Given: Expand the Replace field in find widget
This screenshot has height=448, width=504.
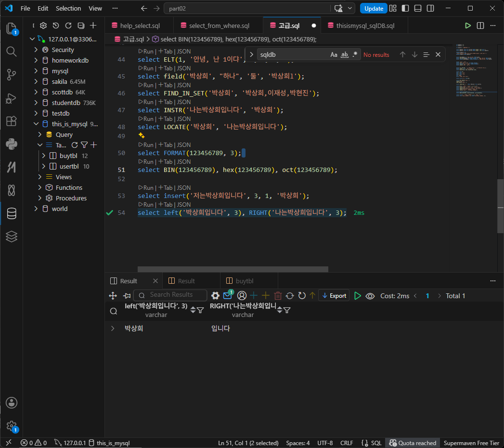Looking at the screenshot, I should (251, 54).
